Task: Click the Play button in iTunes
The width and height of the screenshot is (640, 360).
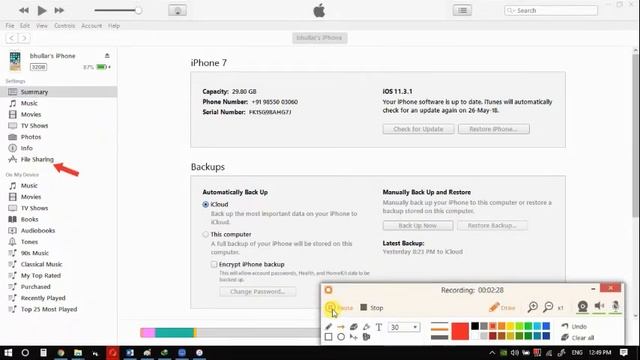Action: 42,10
